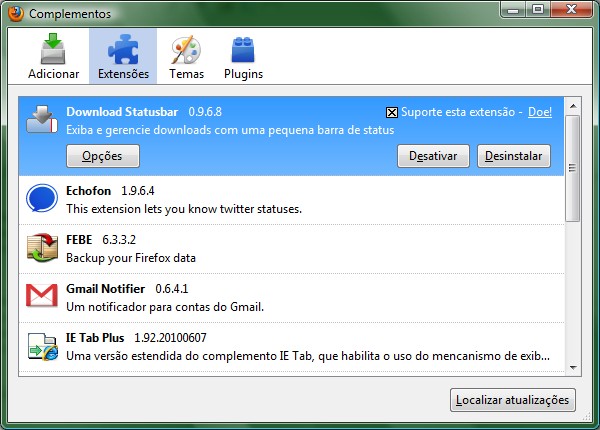Select the FEBE extension name
Image resolution: width=600 pixels, height=430 pixels.
(x=79, y=239)
